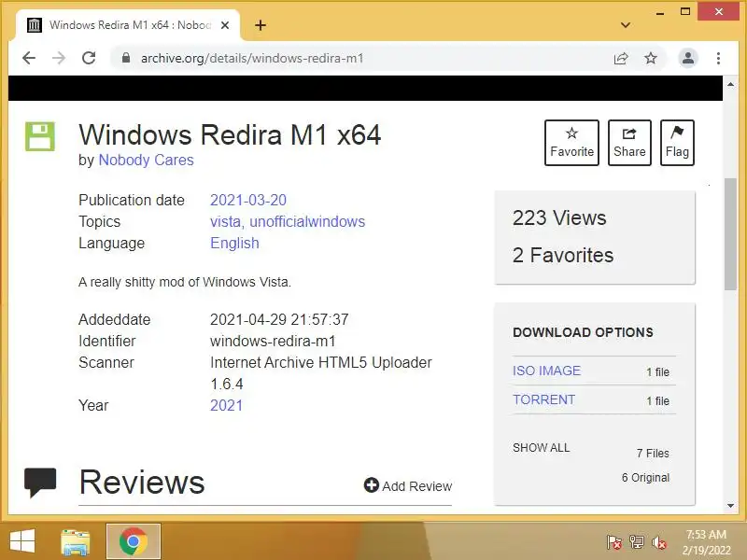The width and height of the screenshot is (747, 560).
Task: Click the speech bubble Reviews icon
Action: pyautogui.click(x=40, y=482)
